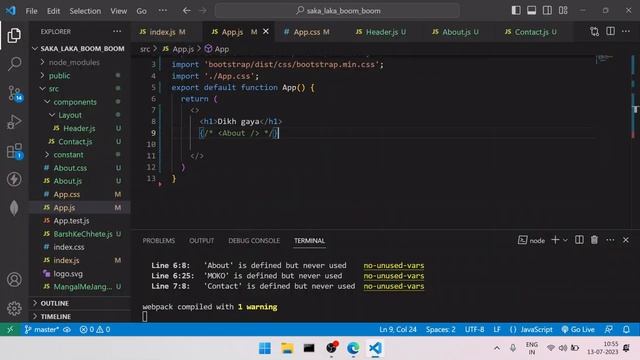Toggle the primary sidebar layout button
Screen dimensions: 640x360
516,11
